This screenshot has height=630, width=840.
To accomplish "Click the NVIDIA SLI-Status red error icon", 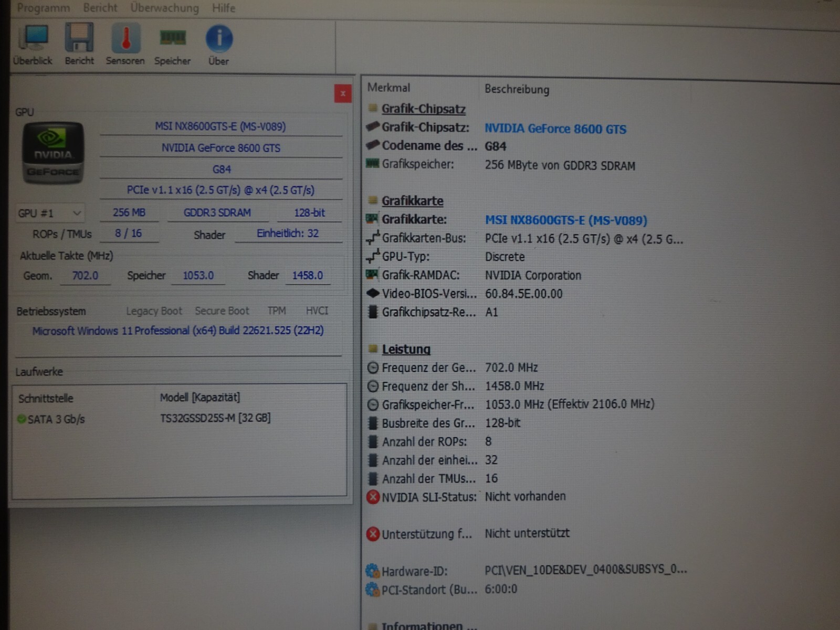I will (373, 497).
